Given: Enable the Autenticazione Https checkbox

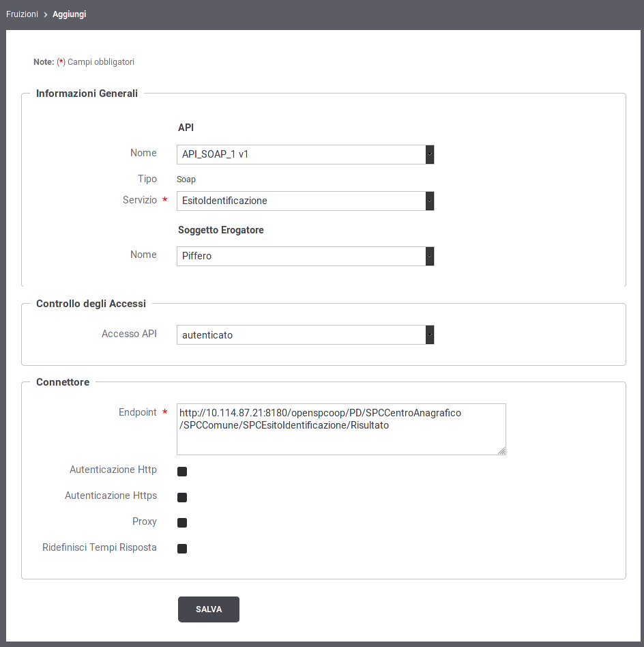Looking at the screenshot, I should click(182, 498).
